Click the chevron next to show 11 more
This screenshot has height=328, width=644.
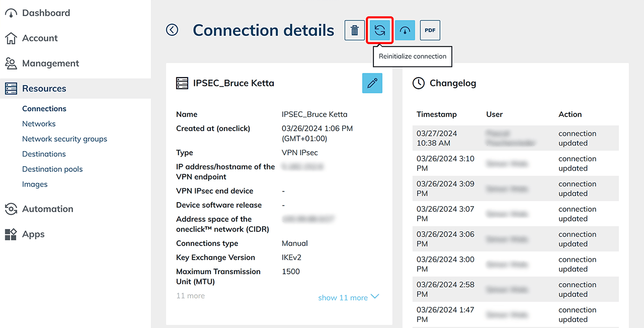(375, 297)
